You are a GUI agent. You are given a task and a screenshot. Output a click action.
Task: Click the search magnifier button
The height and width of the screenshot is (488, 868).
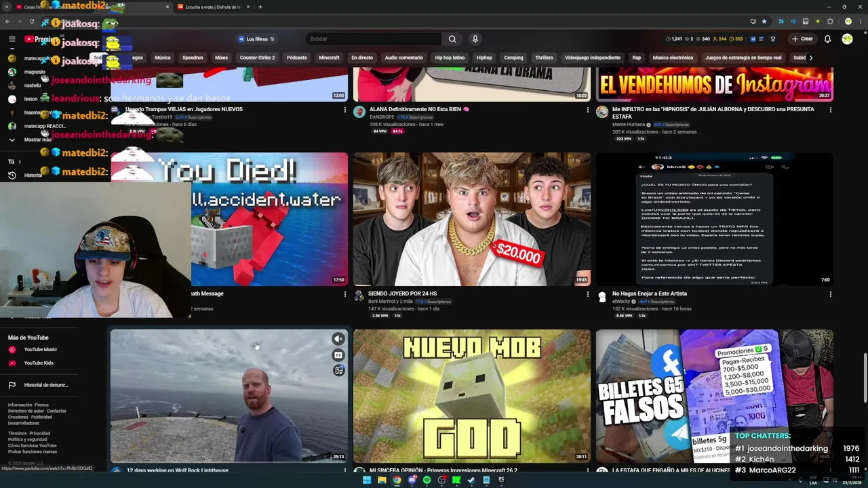(x=452, y=39)
